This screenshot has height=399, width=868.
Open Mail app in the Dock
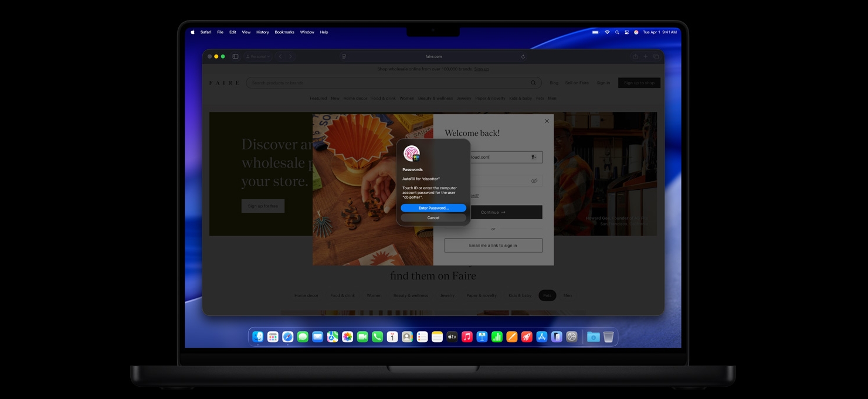point(317,337)
